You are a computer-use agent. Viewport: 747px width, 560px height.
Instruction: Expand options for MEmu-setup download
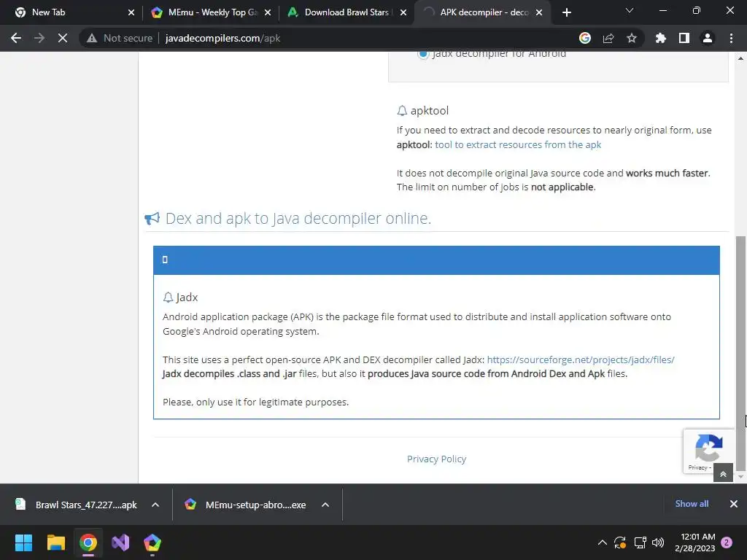click(x=325, y=505)
